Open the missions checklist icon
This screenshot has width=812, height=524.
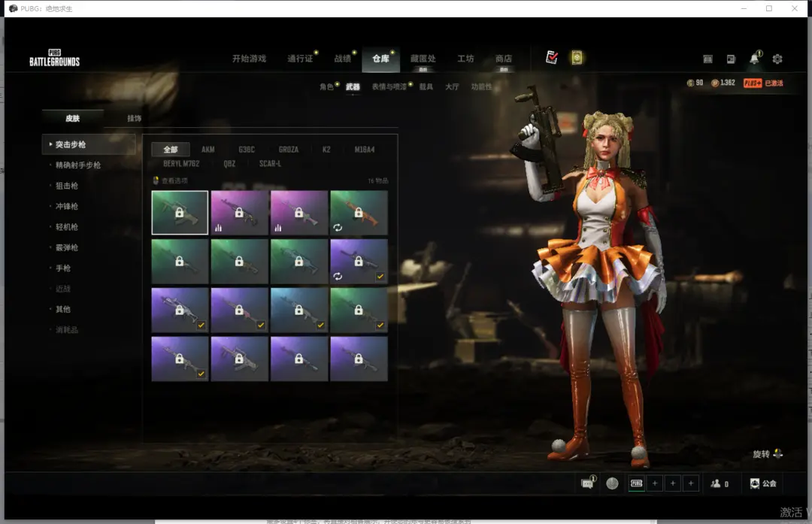[552, 57]
